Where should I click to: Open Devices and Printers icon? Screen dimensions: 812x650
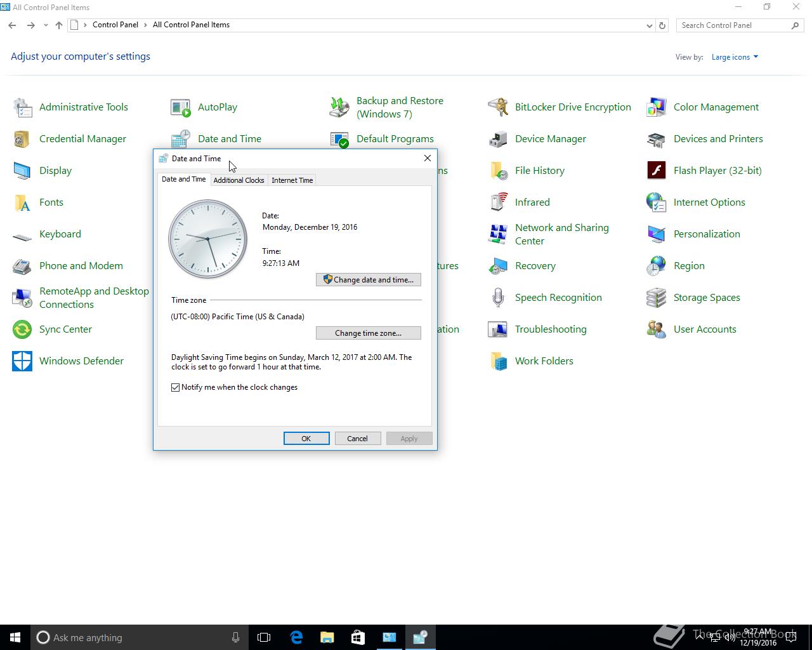(x=657, y=139)
